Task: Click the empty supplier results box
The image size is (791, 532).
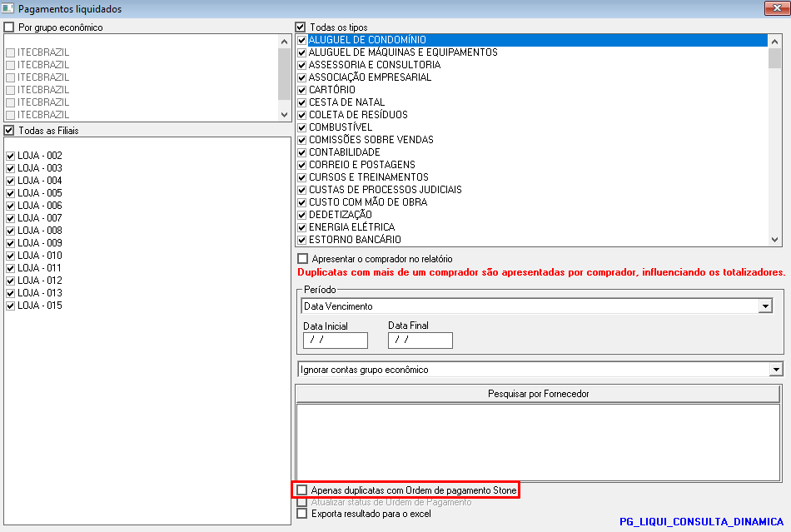Action: click(538, 443)
